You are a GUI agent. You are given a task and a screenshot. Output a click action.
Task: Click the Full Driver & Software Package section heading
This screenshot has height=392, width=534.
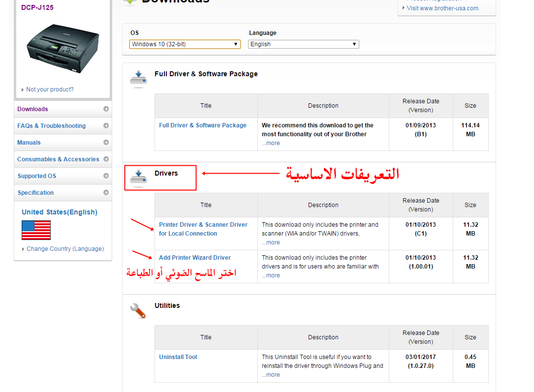[206, 74]
